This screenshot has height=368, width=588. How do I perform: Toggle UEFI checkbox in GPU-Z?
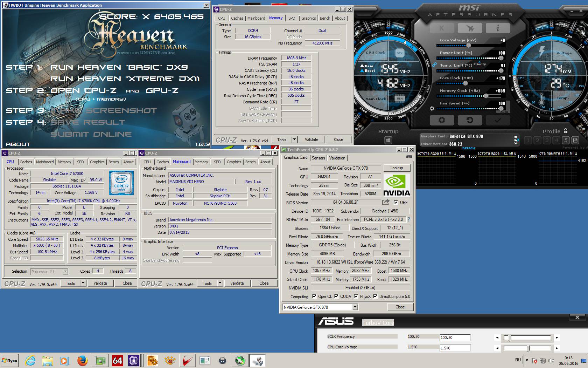[x=396, y=202]
